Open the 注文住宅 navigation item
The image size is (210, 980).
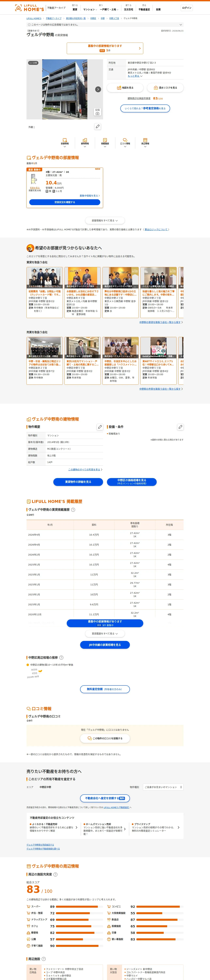[128, 9]
